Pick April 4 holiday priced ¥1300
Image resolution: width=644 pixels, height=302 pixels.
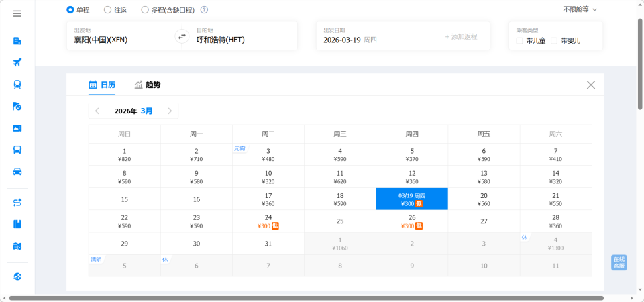555,243
